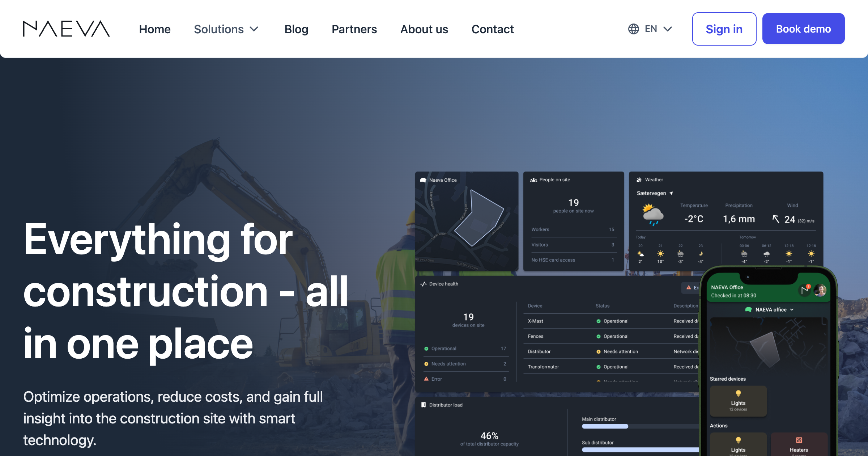Click the wind direction arrow icon
The image size is (868, 456).
(x=776, y=219)
